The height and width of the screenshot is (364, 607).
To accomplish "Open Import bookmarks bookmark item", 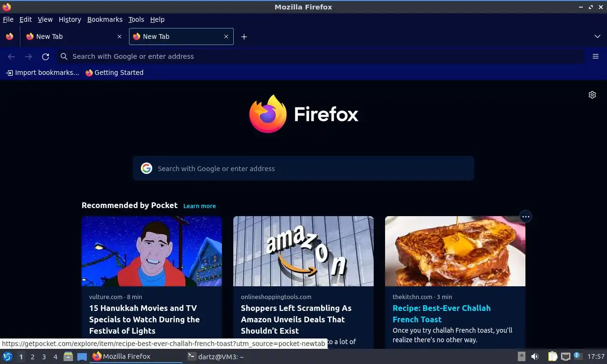I will pos(43,73).
